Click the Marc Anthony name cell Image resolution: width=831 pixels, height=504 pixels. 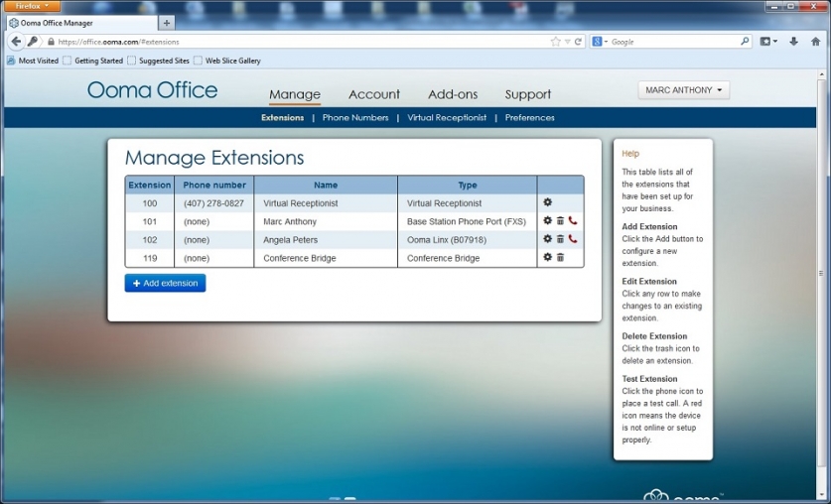(326, 221)
